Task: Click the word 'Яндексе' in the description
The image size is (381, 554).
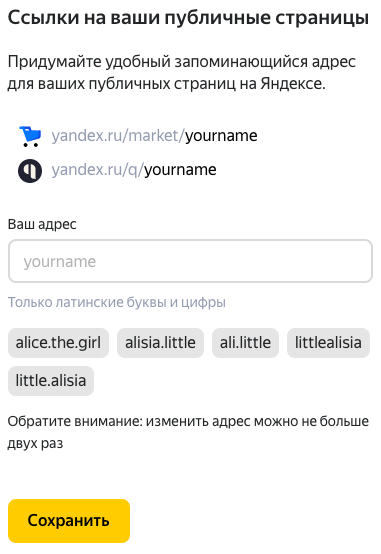Action: click(293, 84)
